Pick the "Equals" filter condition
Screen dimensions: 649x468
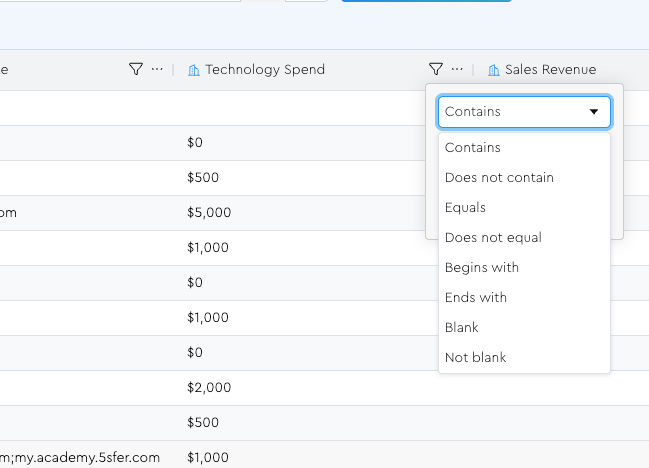(x=465, y=208)
